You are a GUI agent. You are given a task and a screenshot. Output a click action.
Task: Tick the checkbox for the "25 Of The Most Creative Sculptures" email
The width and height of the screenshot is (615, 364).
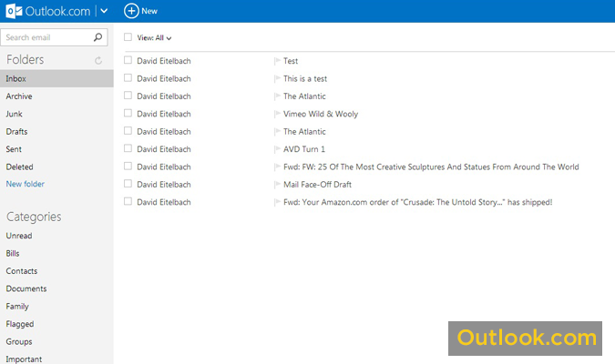click(x=128, y=167)
